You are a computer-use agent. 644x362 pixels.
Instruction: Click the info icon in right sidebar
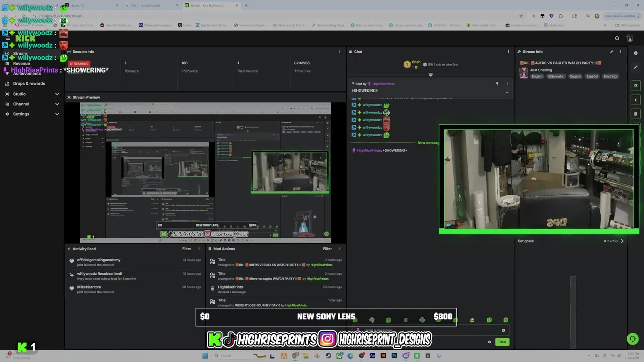[x=636, y=53]
